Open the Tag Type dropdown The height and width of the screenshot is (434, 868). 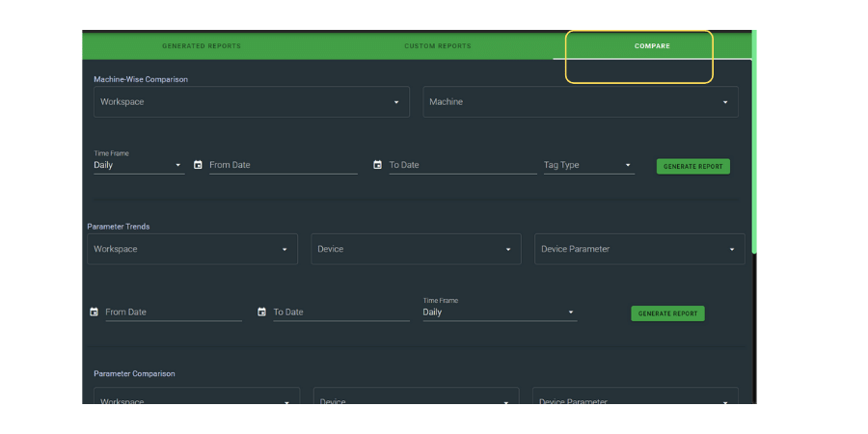[x=589, y=165]
